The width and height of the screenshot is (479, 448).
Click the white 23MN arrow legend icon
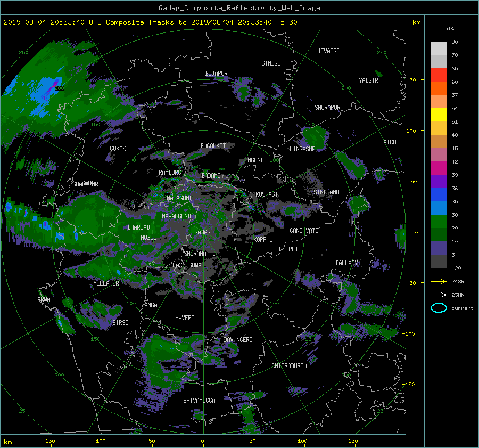(439, 295)
